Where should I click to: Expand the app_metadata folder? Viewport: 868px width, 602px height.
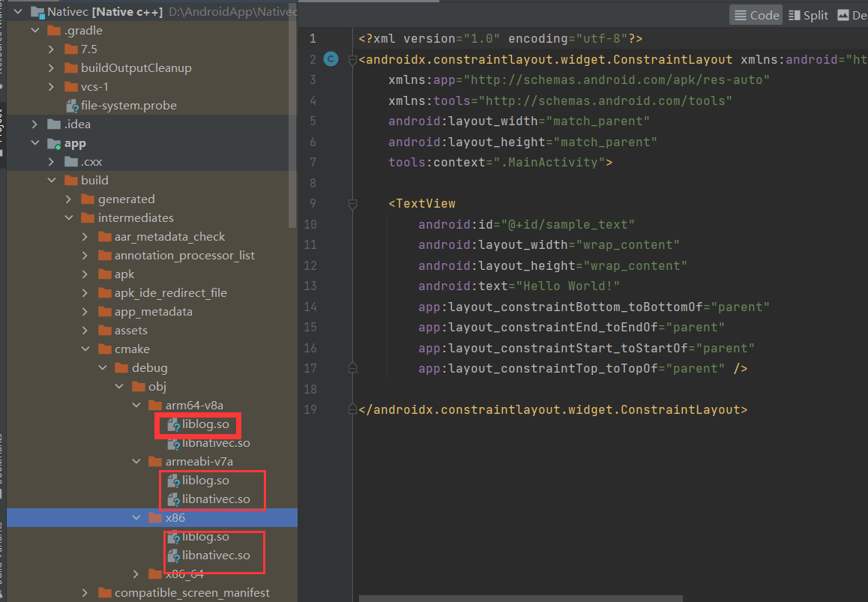(x=85, y=312)
